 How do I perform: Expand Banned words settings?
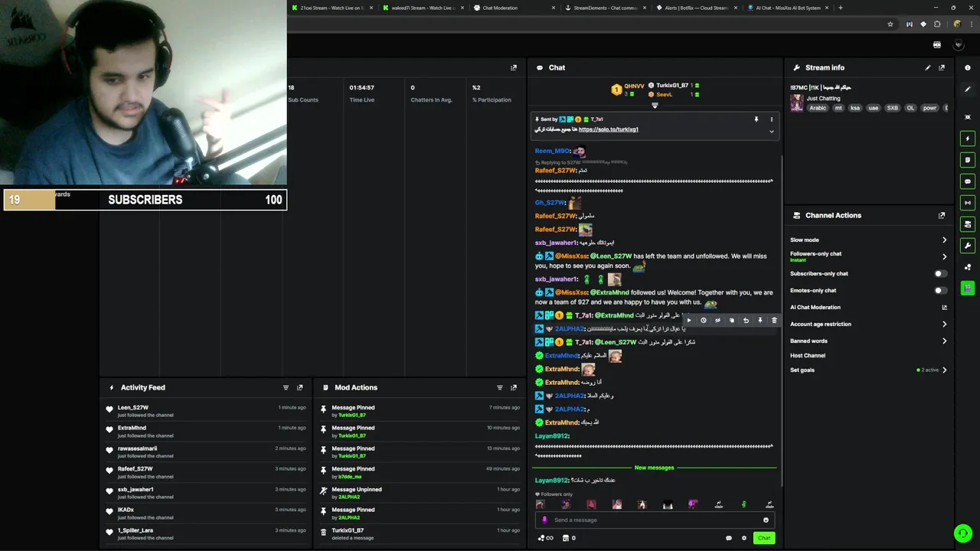click(944, 341)
